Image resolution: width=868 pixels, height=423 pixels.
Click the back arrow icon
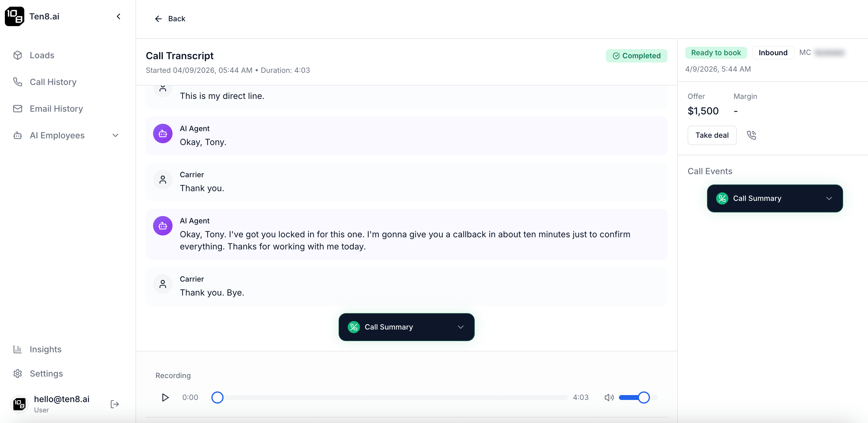[x=158, y=19]
